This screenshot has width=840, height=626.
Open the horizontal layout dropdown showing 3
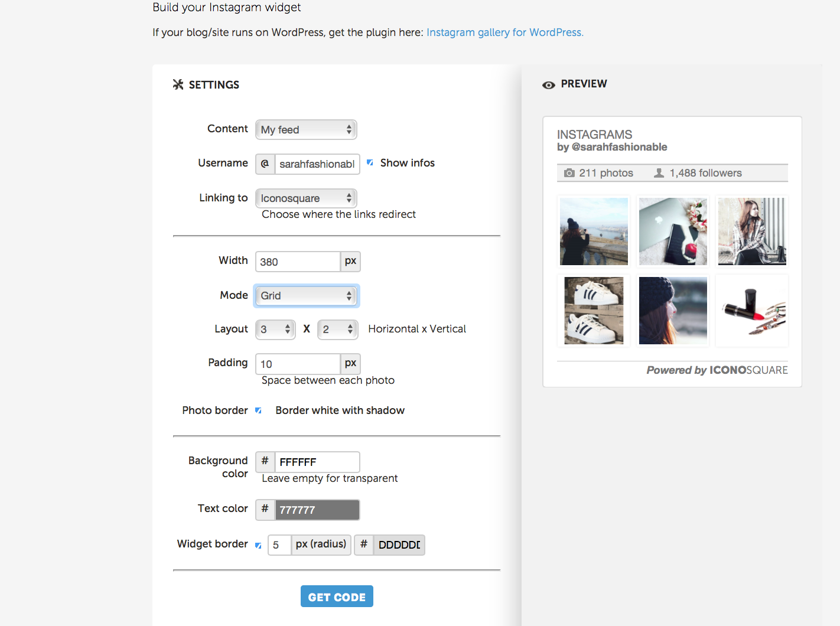click(275, 330)
